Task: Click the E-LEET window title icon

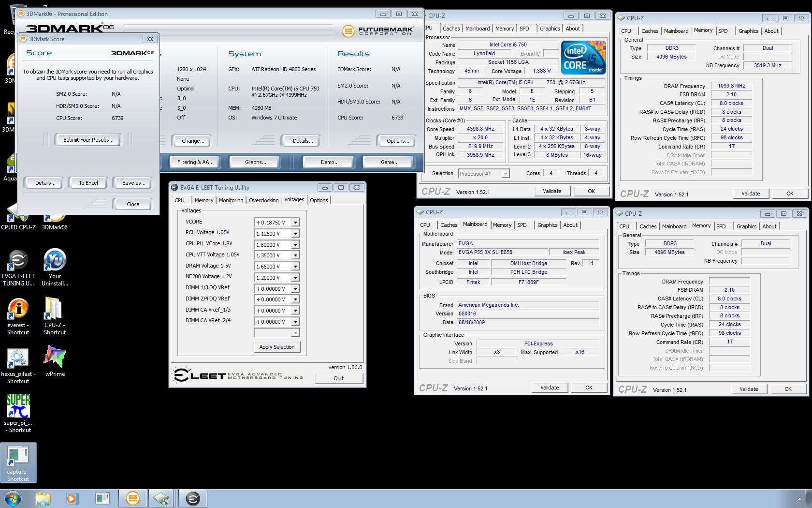Action: [x=174, y=188]
